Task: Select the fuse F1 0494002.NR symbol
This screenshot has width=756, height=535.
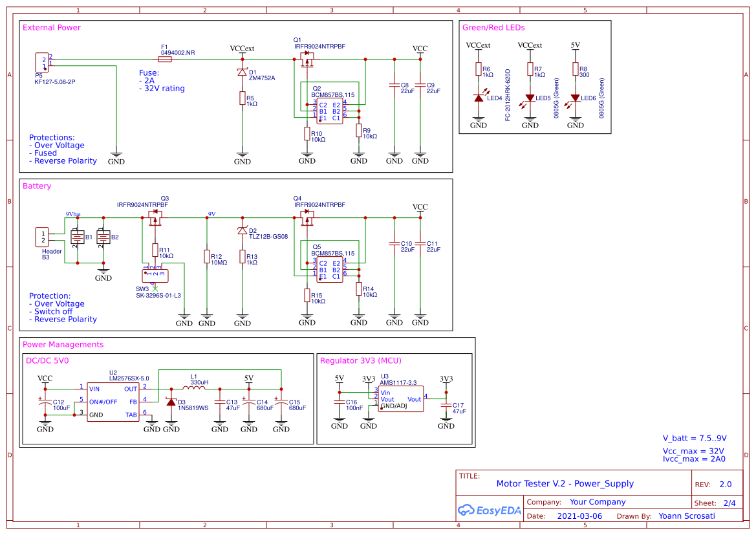Action: pos(165,58)
